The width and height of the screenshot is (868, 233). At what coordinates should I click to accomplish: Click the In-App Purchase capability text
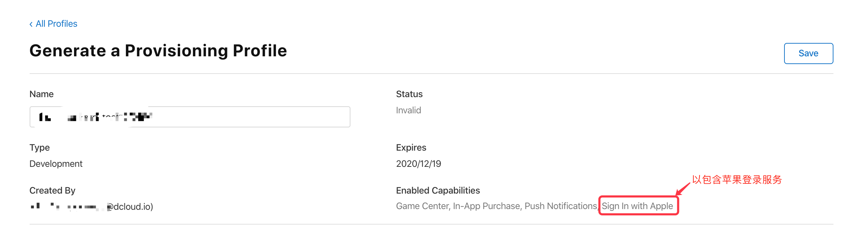point(487,206)
